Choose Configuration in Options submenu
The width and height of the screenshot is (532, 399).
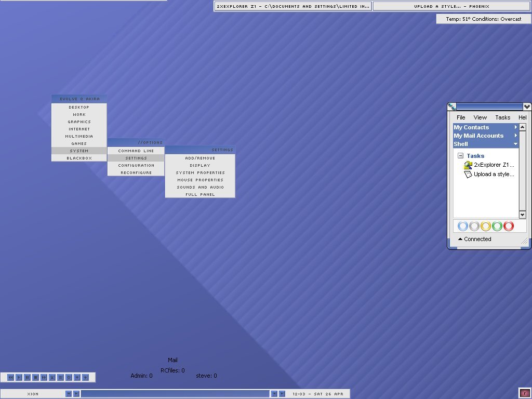tap(136, 166)
